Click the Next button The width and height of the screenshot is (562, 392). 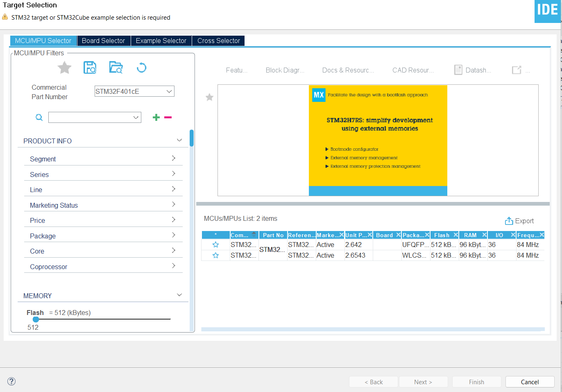[423, 382]
